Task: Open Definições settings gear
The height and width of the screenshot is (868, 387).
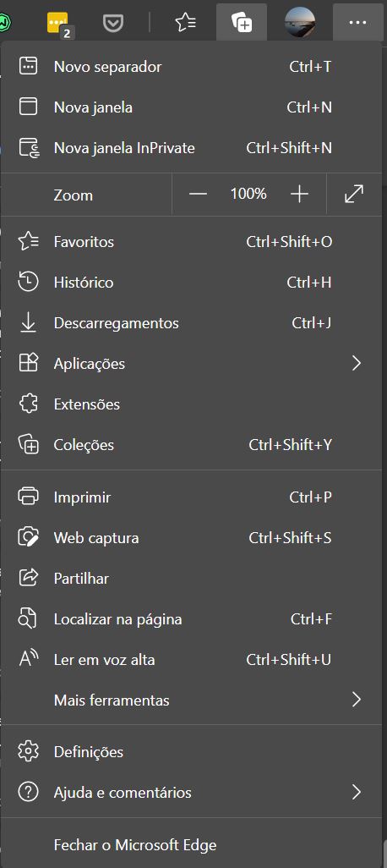Action: 28,751
